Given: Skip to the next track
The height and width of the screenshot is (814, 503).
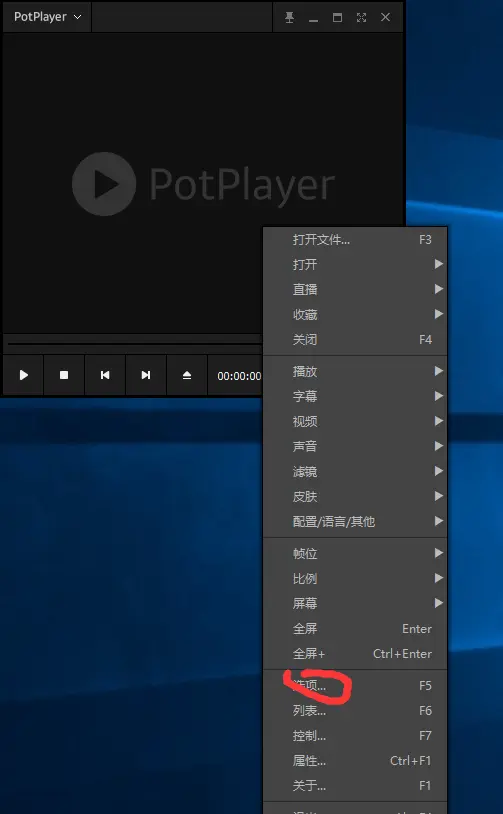Looking at the screenshot, I should (x=146, y=375).
